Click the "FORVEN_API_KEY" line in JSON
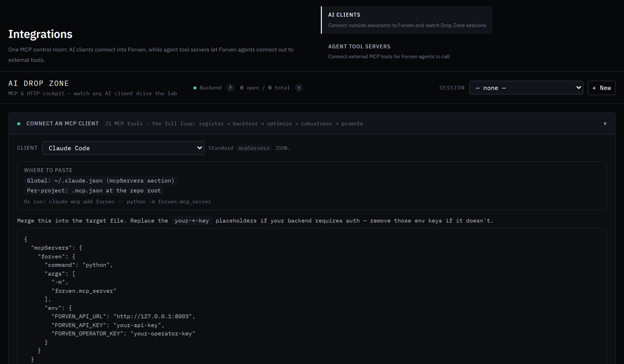Image resolution: width=624 pixels, height=364 pixels. click(x=108, y=325)
